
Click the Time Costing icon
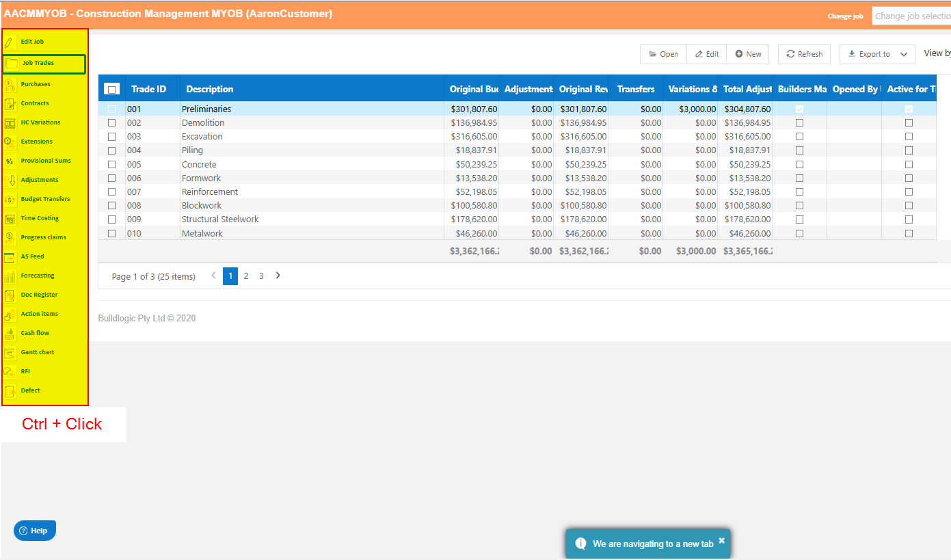pos(10,219)
